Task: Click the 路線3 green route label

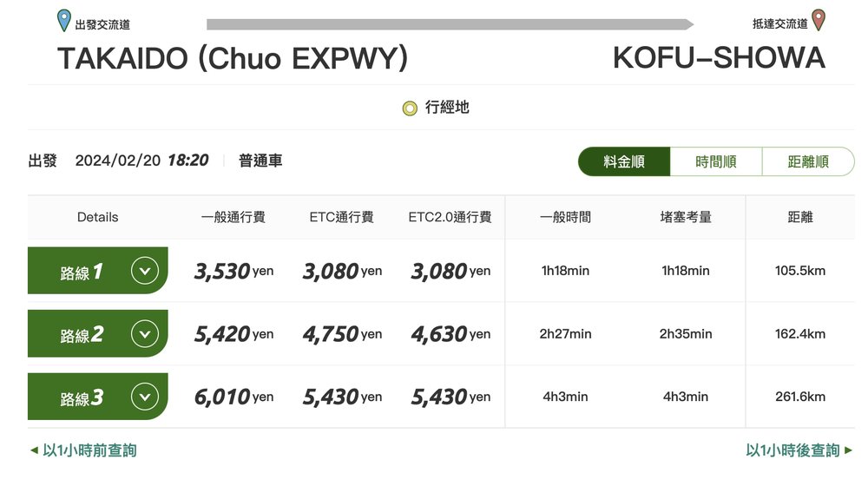Action: [82, 397]
